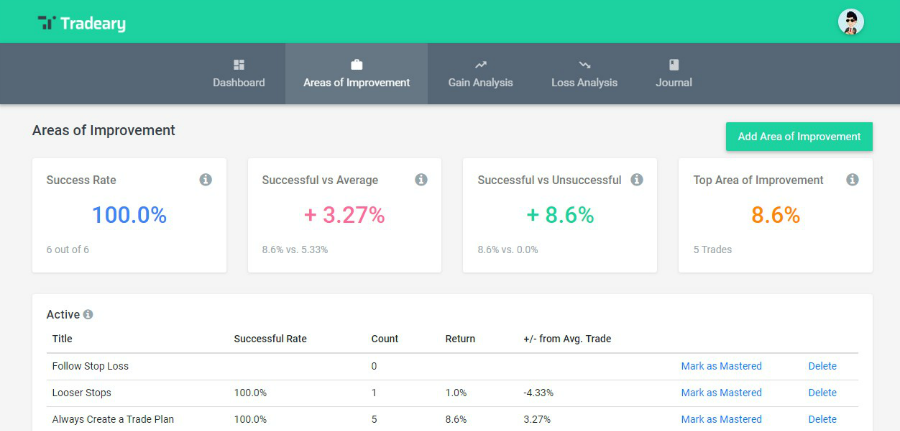This screenshot has height=431, width=900.
Task: Delete the Follow Stop Loss entry
Action: [822, 366]
